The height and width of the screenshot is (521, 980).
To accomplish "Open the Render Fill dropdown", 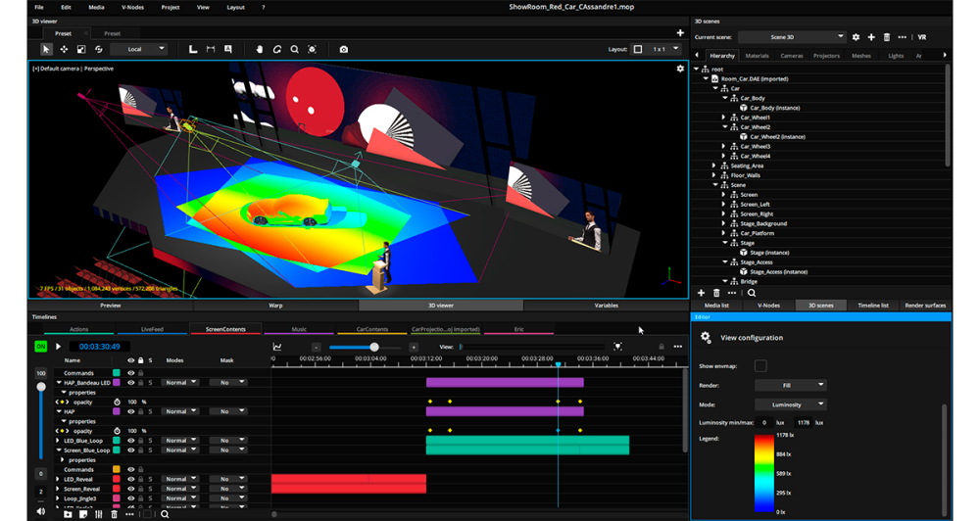I will click(x=791, y=385).
